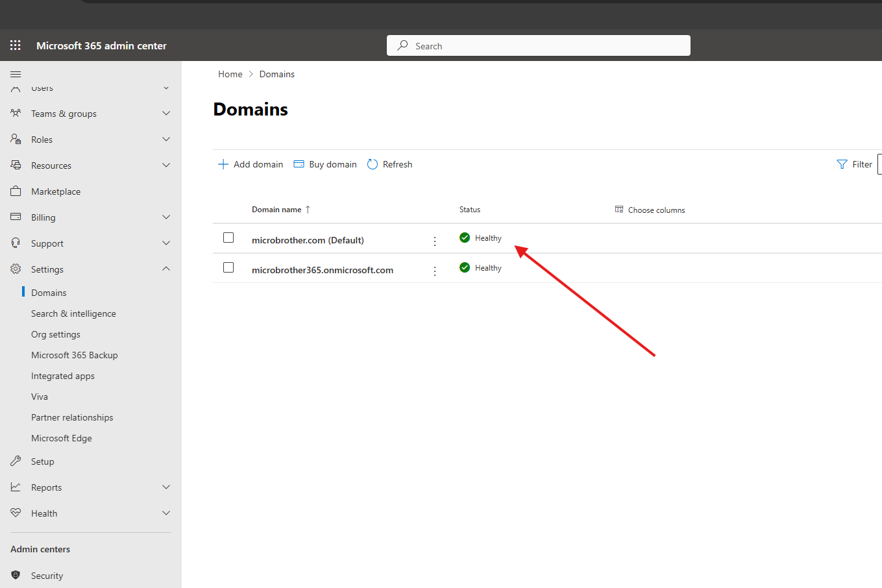Expand the Teams & groups section

(166, 113)
